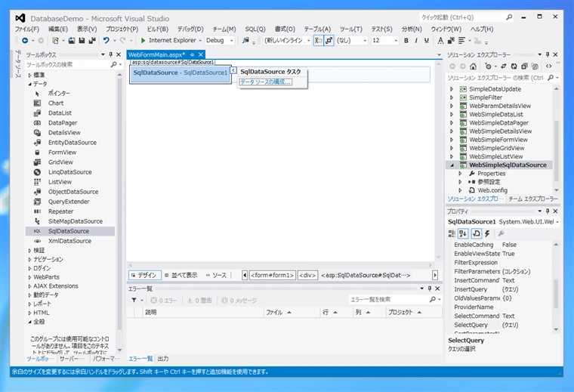Click the Refresh icon in Solution Explorer
The height and width of the screenshot is (392, 574).
click(514, 66)
